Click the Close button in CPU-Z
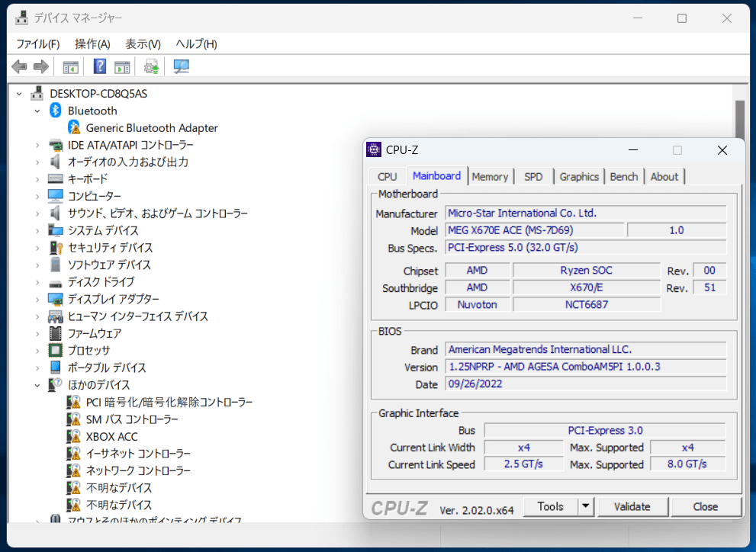This screenshot has width=756, height=552. point(706,506)
